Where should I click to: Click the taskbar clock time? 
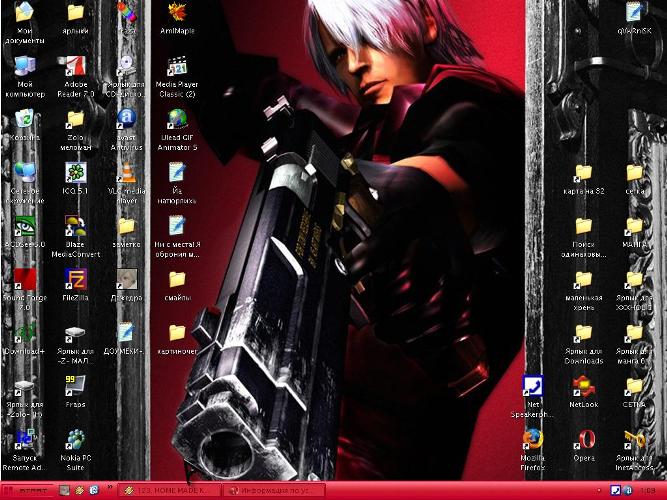point(648,491)
